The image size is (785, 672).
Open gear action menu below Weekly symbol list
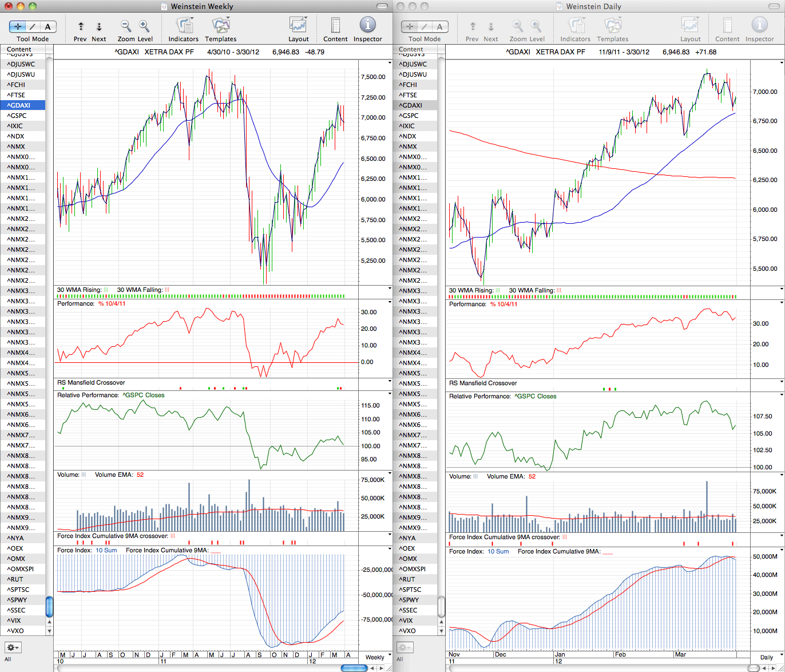click(x=13, y=647)
